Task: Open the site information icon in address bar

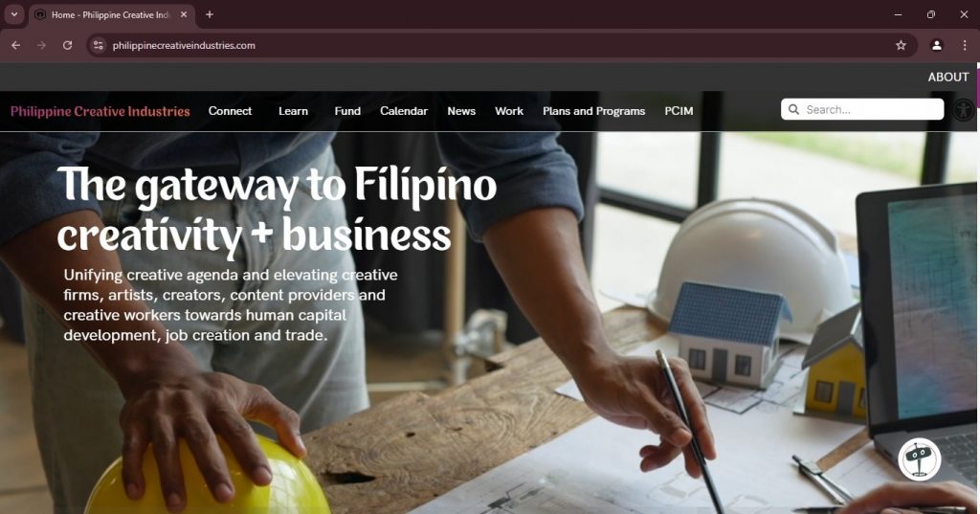Action: click(x=99, y=45)
